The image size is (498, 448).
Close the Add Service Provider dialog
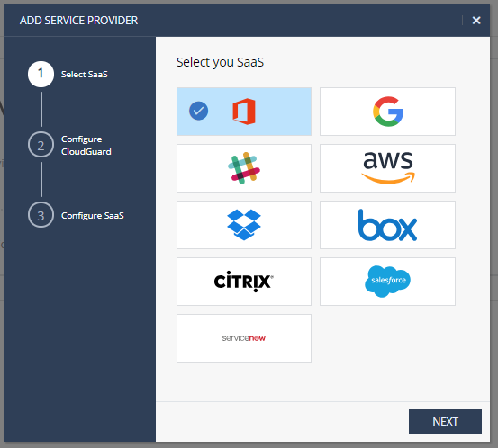[x=476, y=21]
